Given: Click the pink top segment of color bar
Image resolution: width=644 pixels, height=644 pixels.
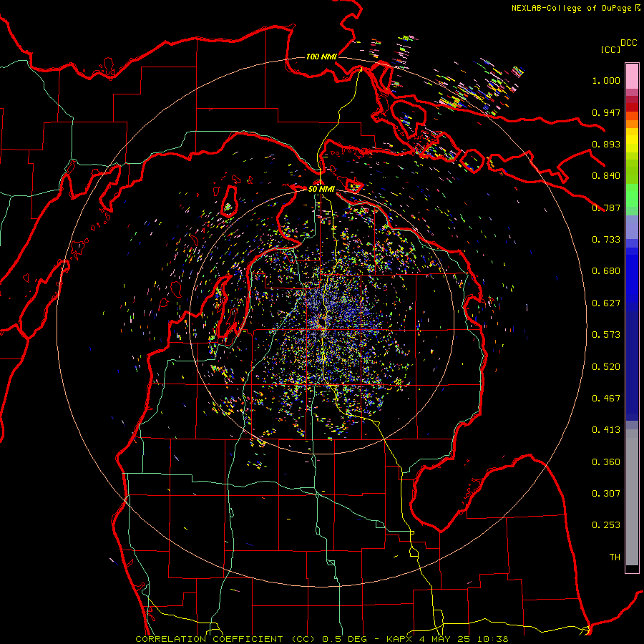Looking at the screenshot, I should point(632,76).
